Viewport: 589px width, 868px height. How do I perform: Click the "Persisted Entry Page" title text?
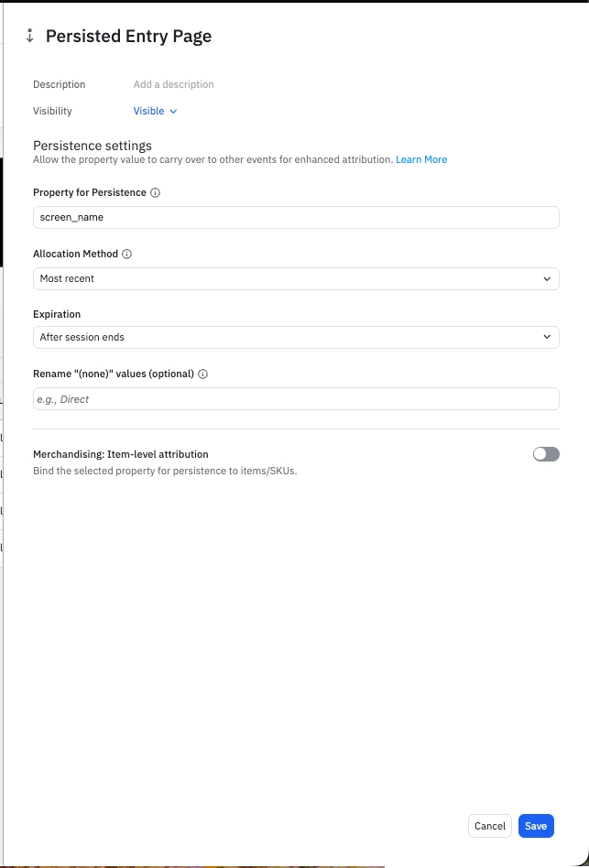(128, 37)
